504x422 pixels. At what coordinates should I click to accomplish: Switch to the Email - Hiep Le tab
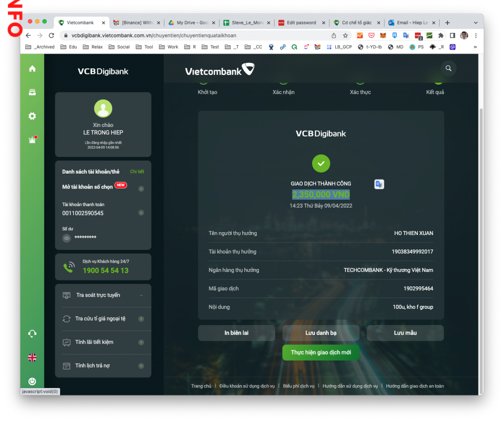[x=412, y=23]
